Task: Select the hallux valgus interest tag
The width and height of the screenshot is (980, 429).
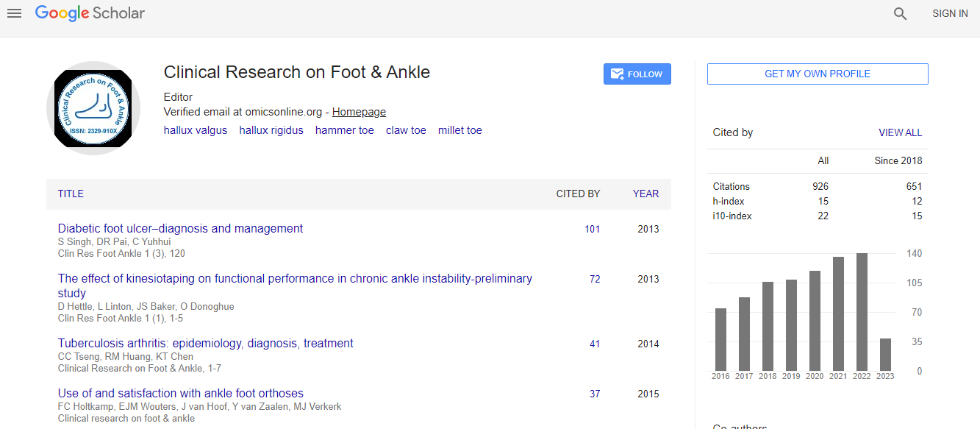Action: point(196,130)
